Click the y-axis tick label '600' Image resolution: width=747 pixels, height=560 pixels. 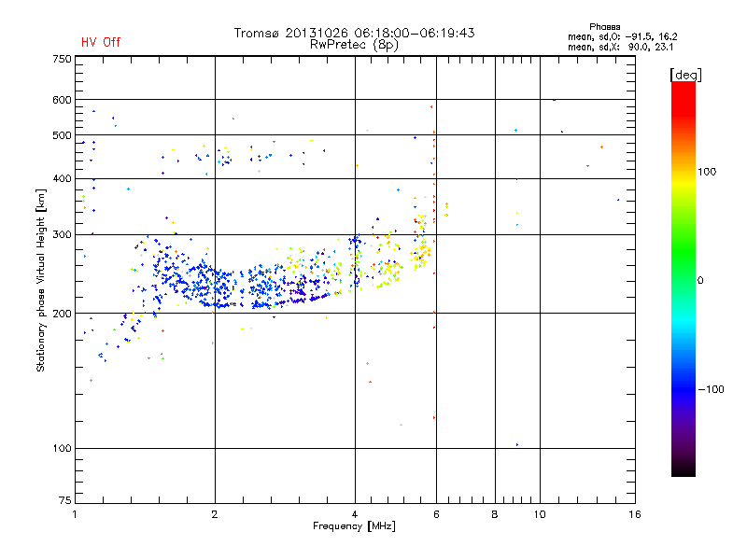tap(62, 100)
